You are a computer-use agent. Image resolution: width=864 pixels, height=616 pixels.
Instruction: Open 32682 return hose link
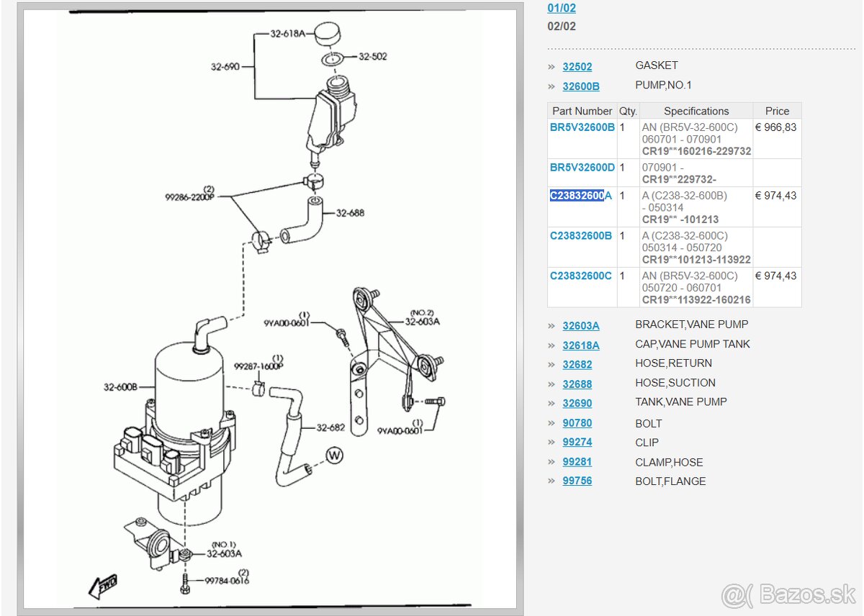point(577,365)
